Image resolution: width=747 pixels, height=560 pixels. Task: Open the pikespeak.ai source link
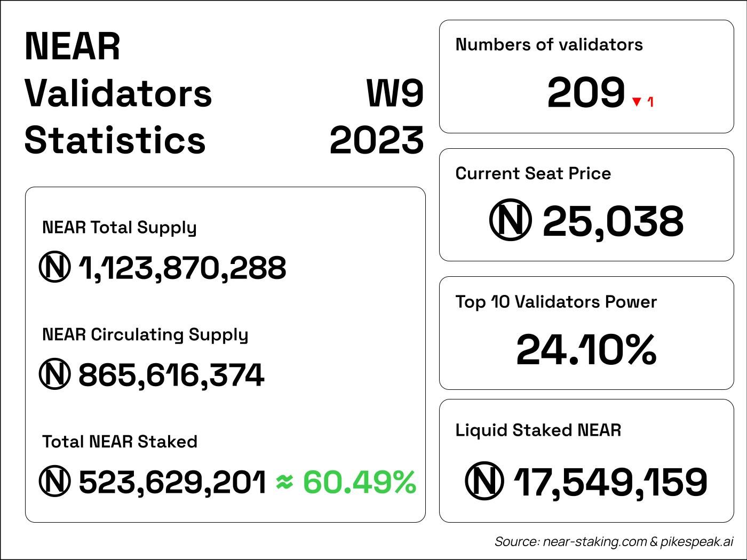coord(697,542)
